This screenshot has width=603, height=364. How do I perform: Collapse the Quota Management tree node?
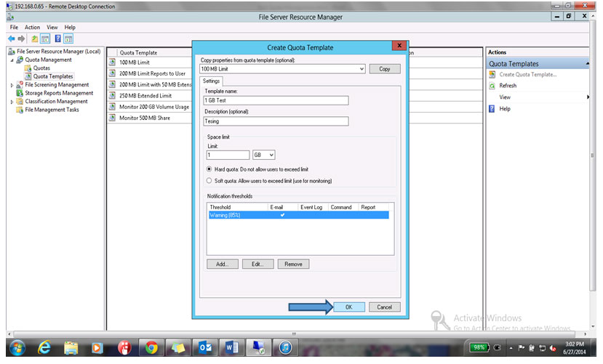[x=12, y=60]
